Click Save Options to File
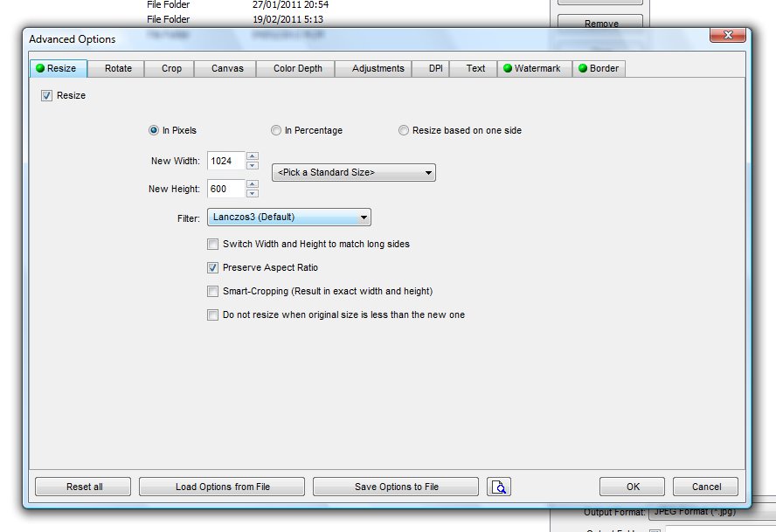 (396, 487)
